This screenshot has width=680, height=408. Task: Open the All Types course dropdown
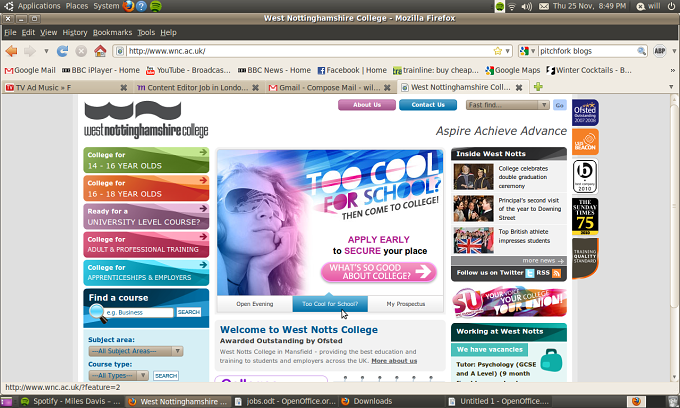tap(119, 375)
